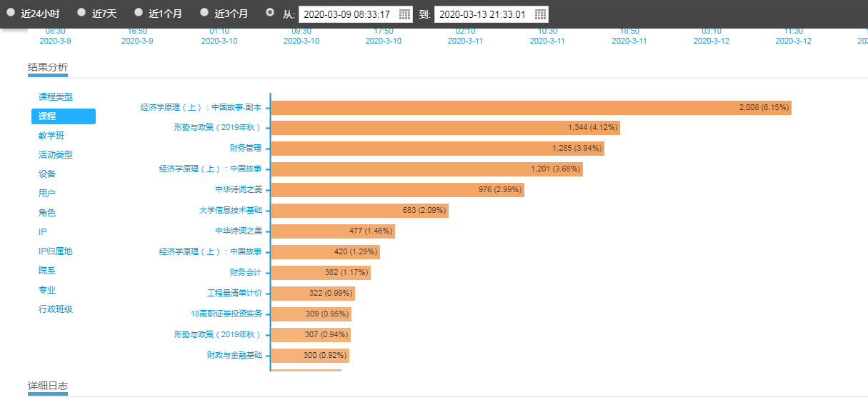Click the 2,008 (6.15%) top bar
Screen dimensions: 868x400
[x=530, y=108]
